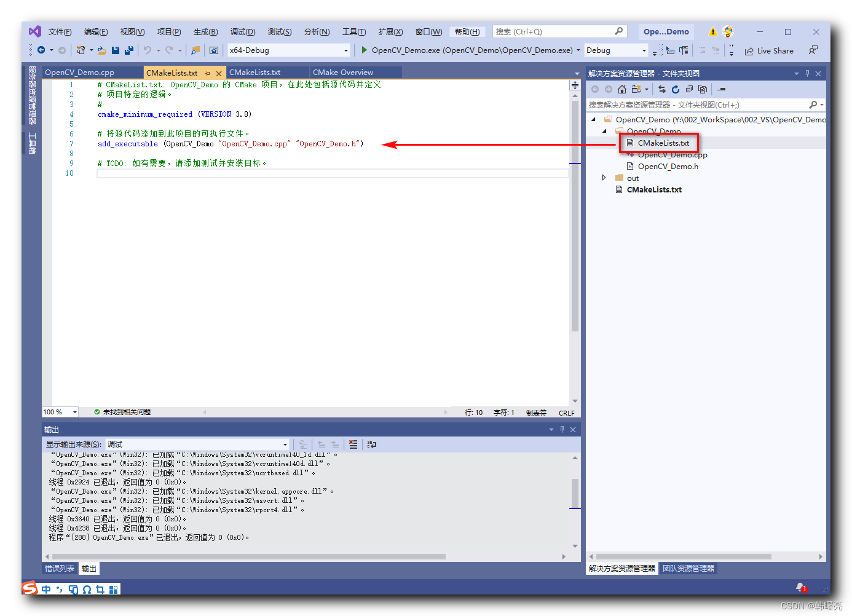This screenshot has width=852, height=616.
Task: Toggle word wrap in output panel
Action: pyautogui.click(x=372, y=444)
